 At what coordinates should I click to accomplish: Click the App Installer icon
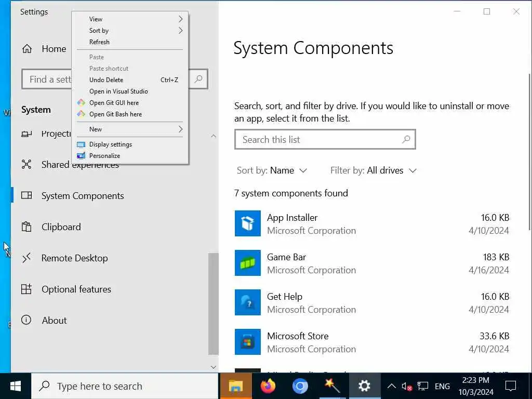point(248,223)
